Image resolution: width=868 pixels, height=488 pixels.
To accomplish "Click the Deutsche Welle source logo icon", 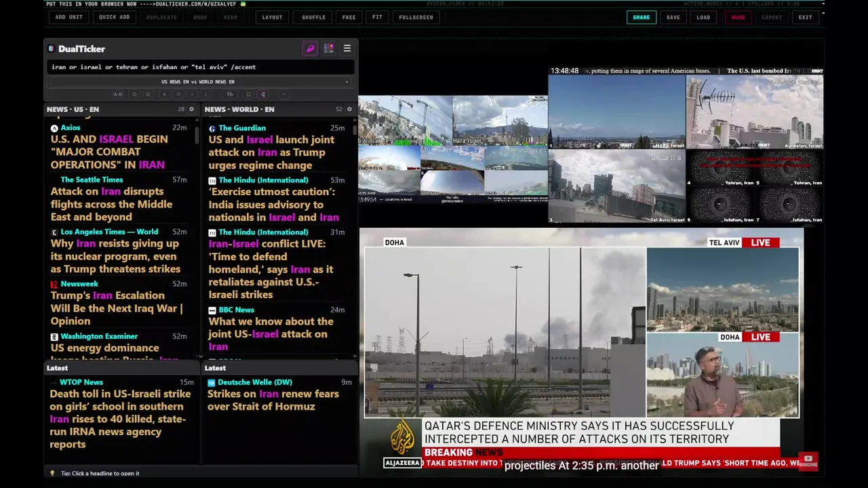I will pos(212,382).
